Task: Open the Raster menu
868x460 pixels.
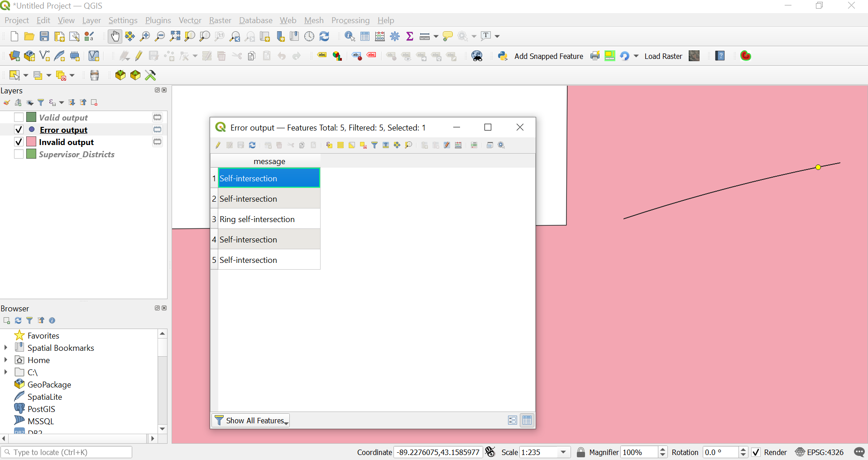Action: tap(220, 20)
